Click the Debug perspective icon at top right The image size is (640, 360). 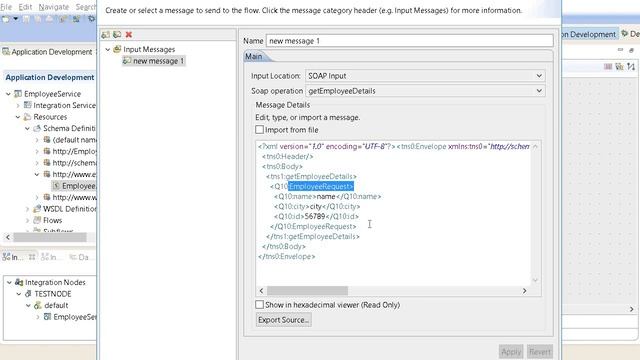tap(624, 34)
